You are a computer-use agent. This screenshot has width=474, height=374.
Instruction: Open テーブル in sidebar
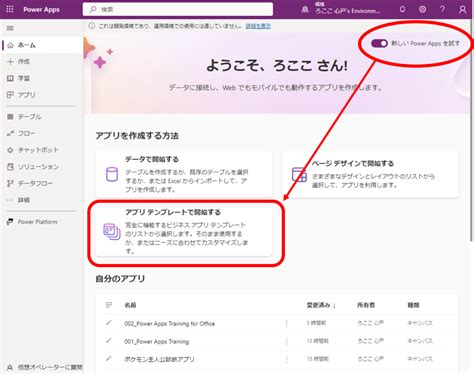click(x=42, y=117)
